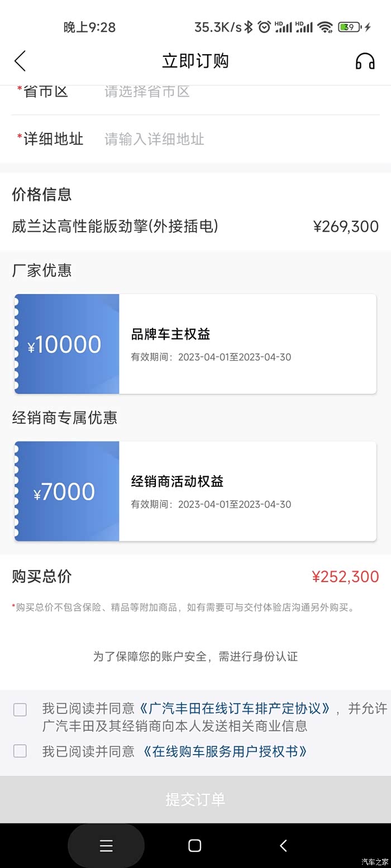
Task: Tap the 购买总价 ¥252,300 total
Action: point(345,577)
